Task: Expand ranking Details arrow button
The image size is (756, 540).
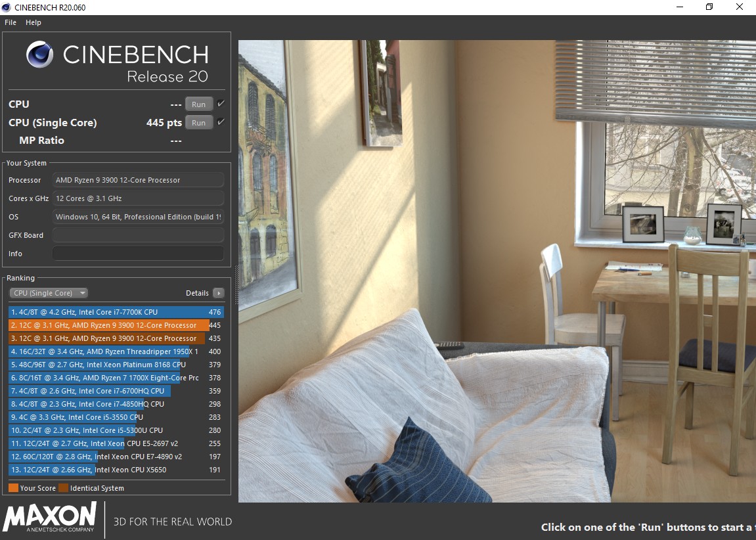Action: (x=219, y=292)
